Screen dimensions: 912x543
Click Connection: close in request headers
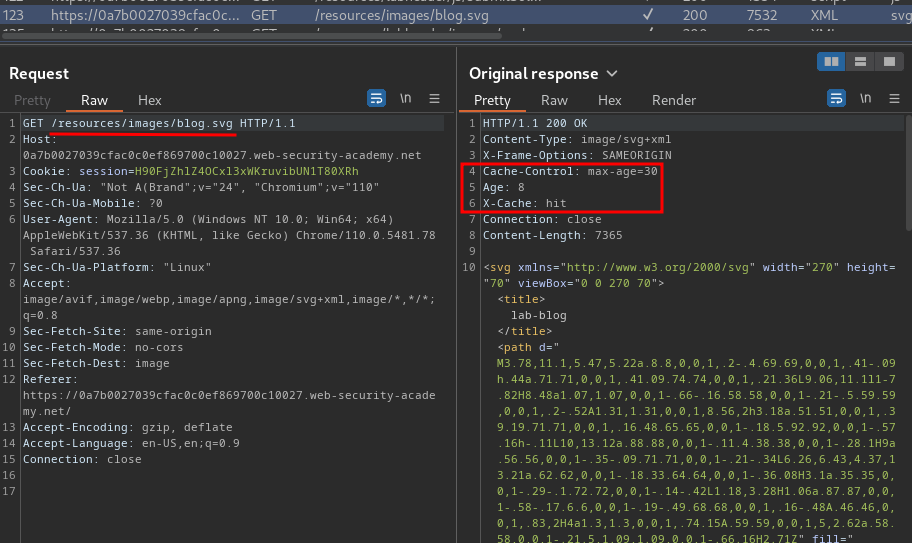tap(82, 459)
